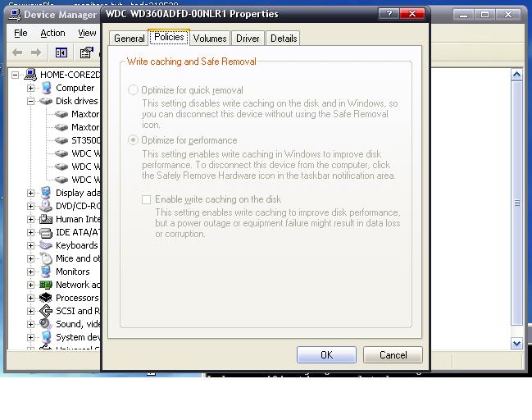
Task: Close the WDC Properties dialog
Action: point(412,14)
